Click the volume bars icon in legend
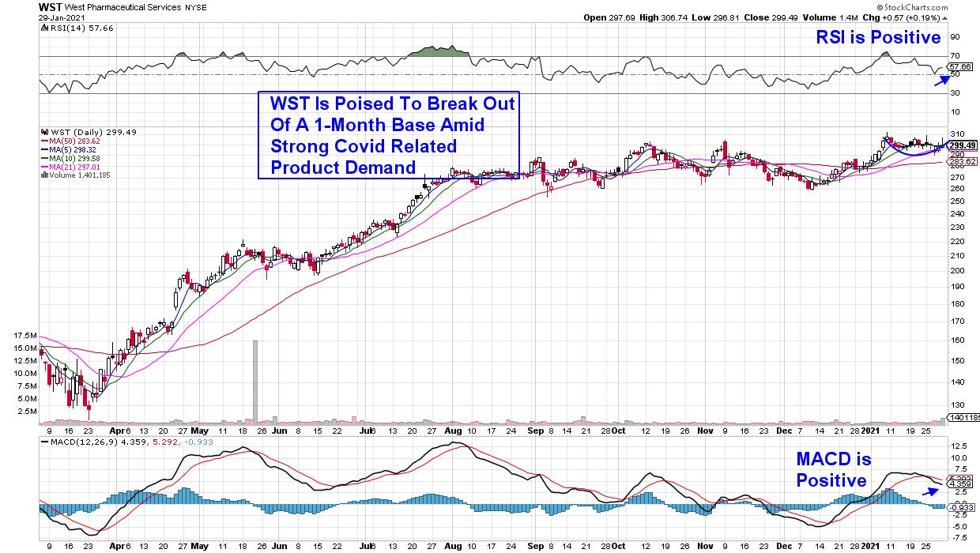980x553 pixels. coord(44,175)
